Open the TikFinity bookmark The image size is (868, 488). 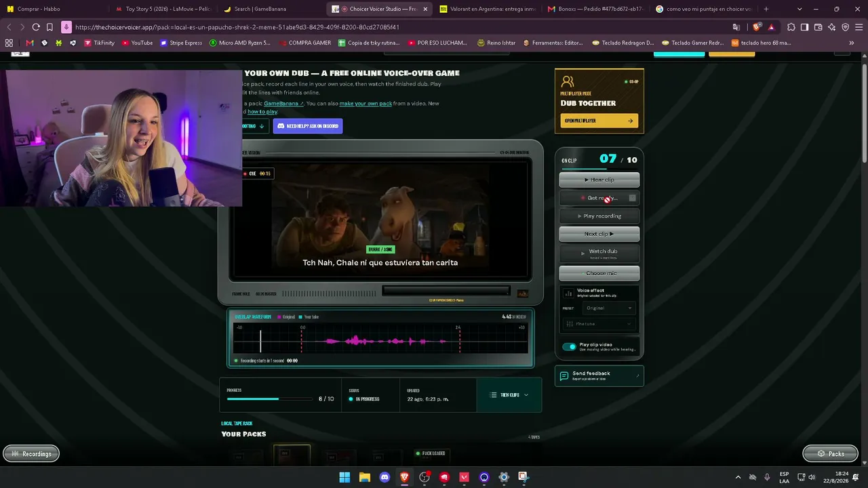pyautogui.click(x=99, y=43)
